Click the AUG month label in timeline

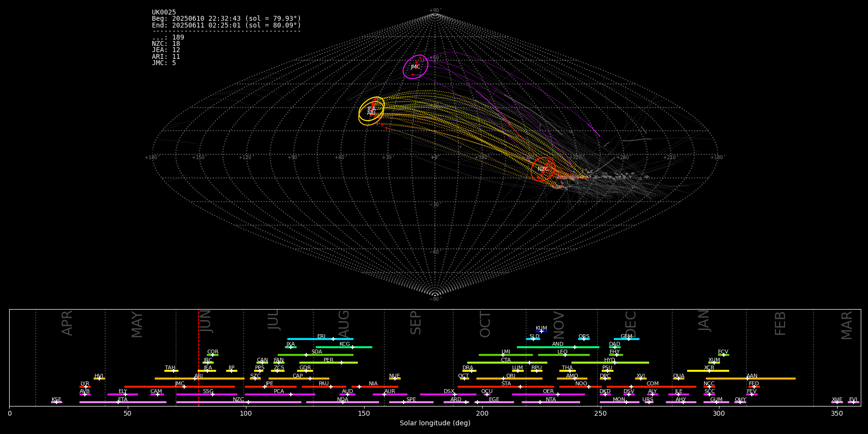coord(343,324)
